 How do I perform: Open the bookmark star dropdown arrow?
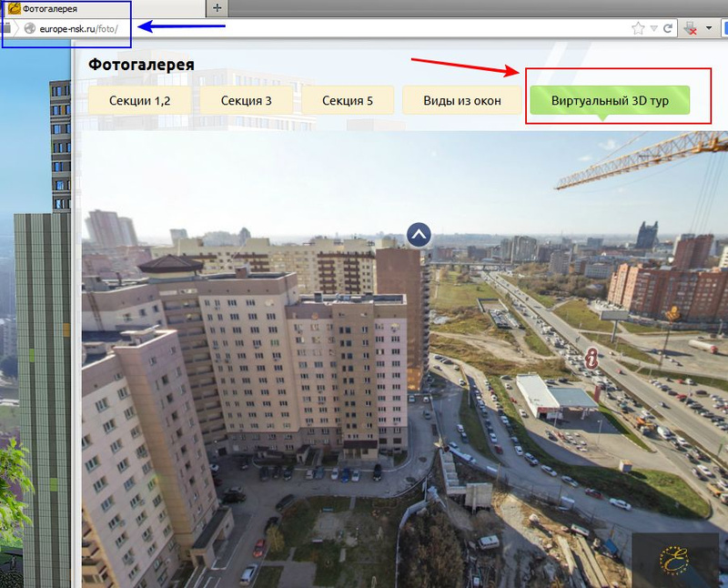point(653,29)
